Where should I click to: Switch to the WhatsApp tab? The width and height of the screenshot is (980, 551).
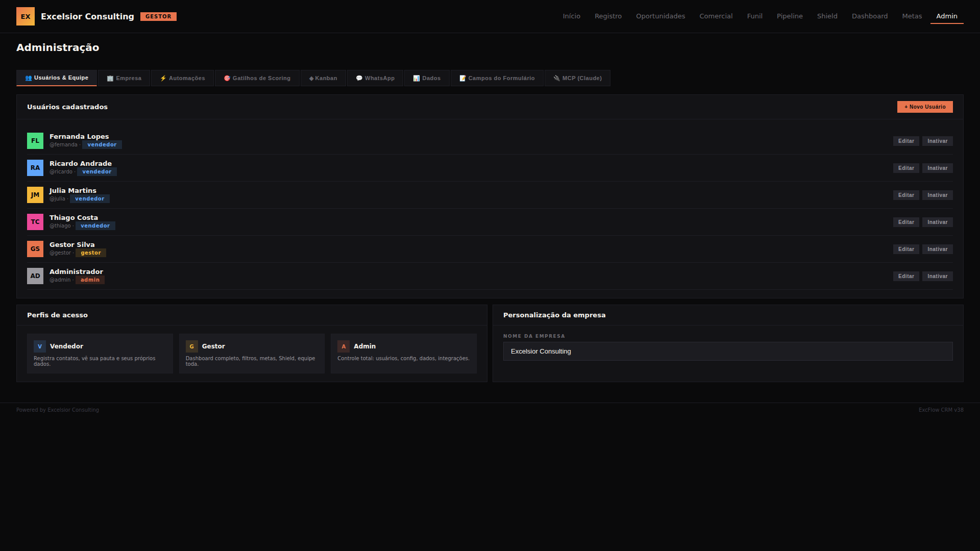[x=375, y=78]
